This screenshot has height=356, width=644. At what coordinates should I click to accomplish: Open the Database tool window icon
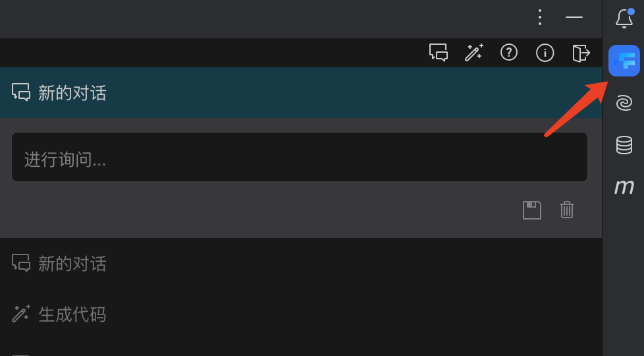[624, 145]
